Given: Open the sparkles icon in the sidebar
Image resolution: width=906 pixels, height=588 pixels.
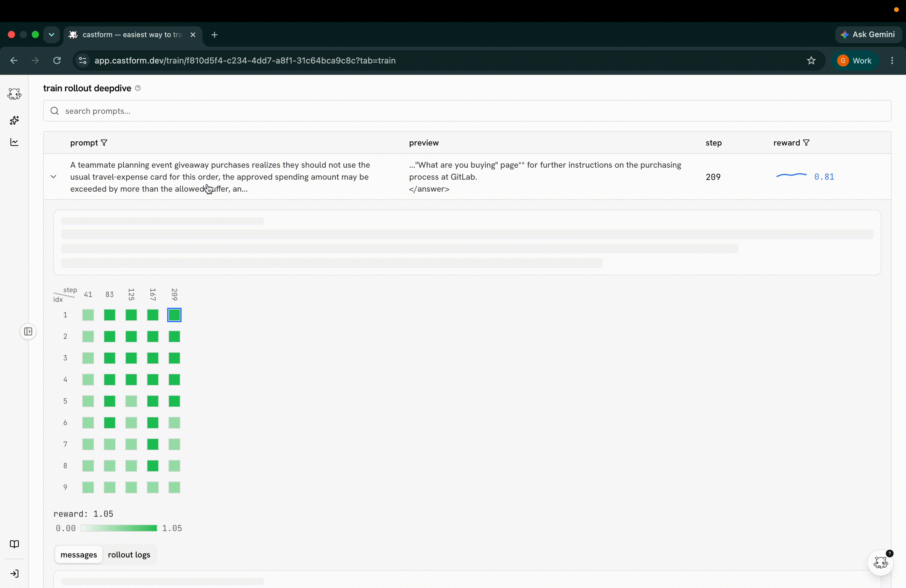Looking at the screenshot, I should 14,121.
